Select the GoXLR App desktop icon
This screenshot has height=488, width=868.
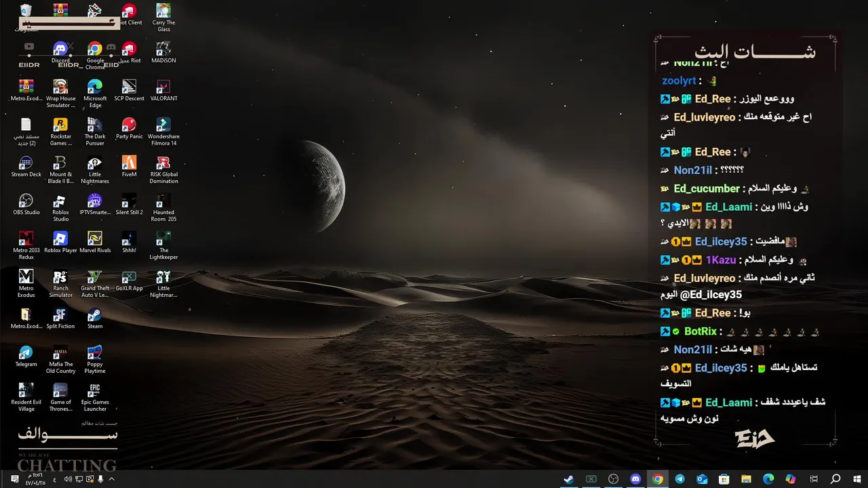[129, 281]
